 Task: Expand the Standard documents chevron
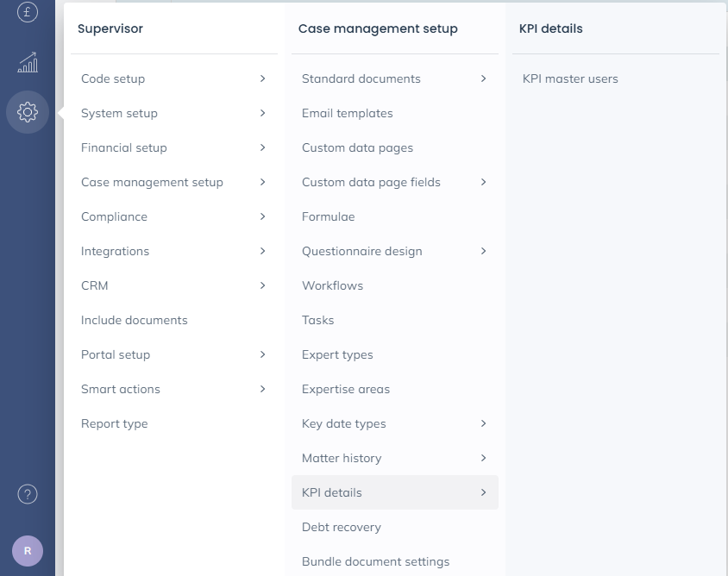click(483, 78)
